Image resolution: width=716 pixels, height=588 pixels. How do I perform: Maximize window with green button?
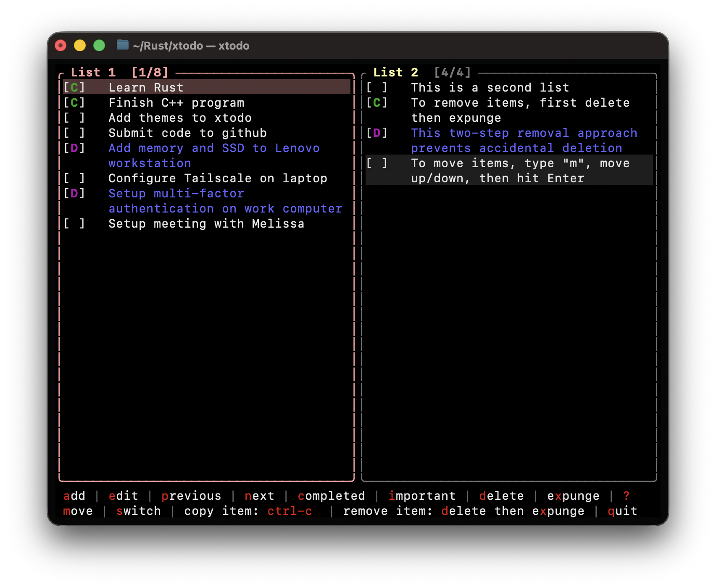point(99,45)
